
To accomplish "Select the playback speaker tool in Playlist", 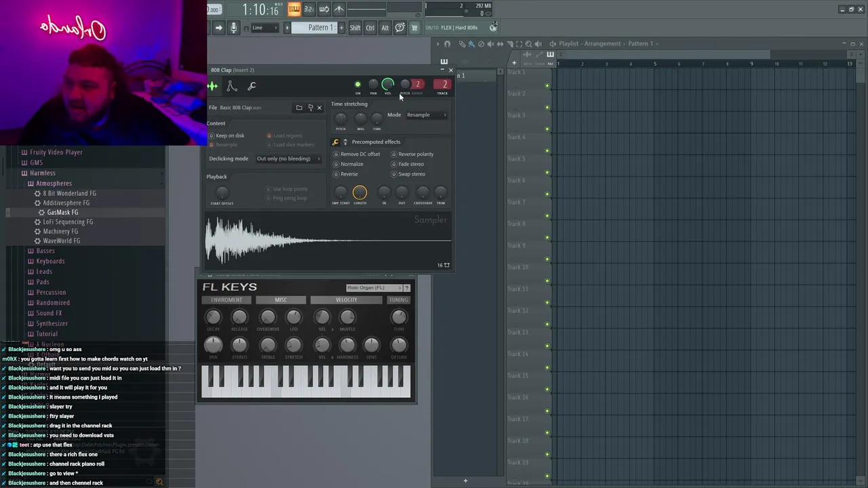I will 538,44.
